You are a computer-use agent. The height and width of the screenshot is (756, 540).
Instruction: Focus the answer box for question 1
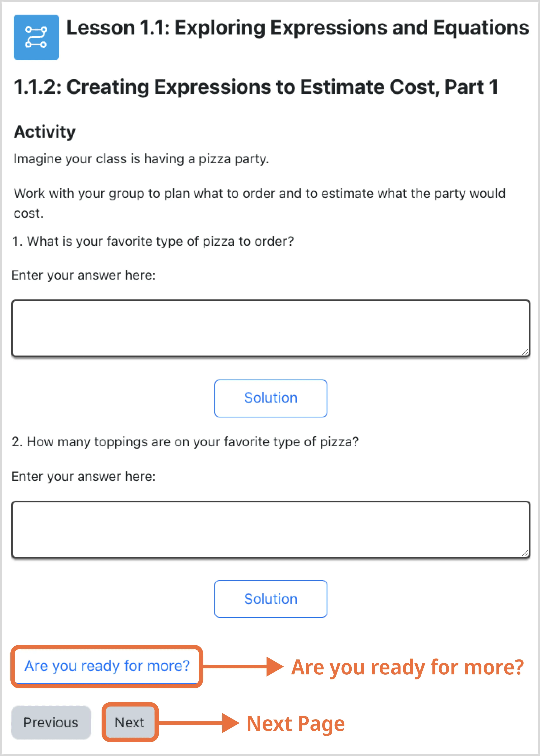click(271, 329)
